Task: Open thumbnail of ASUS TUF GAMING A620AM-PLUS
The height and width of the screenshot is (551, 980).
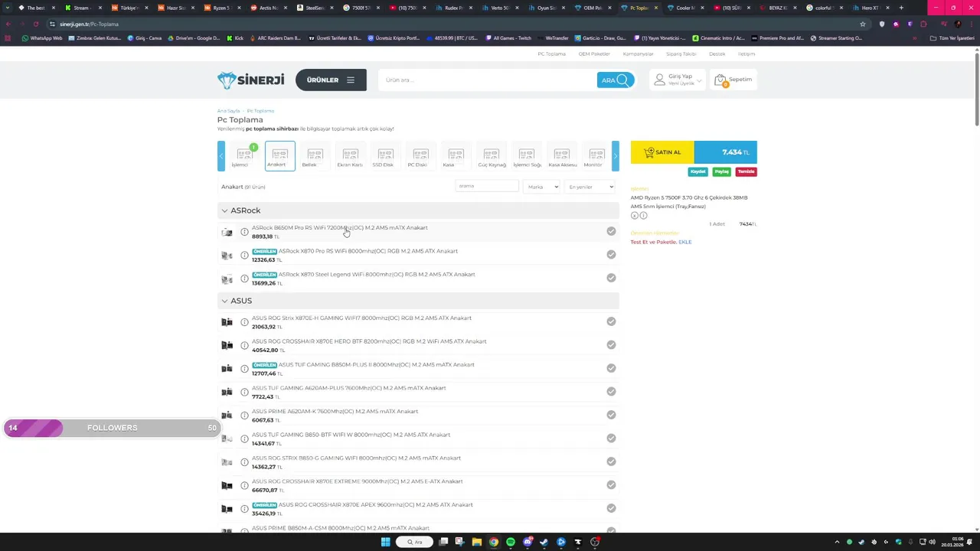Action: 227,392
